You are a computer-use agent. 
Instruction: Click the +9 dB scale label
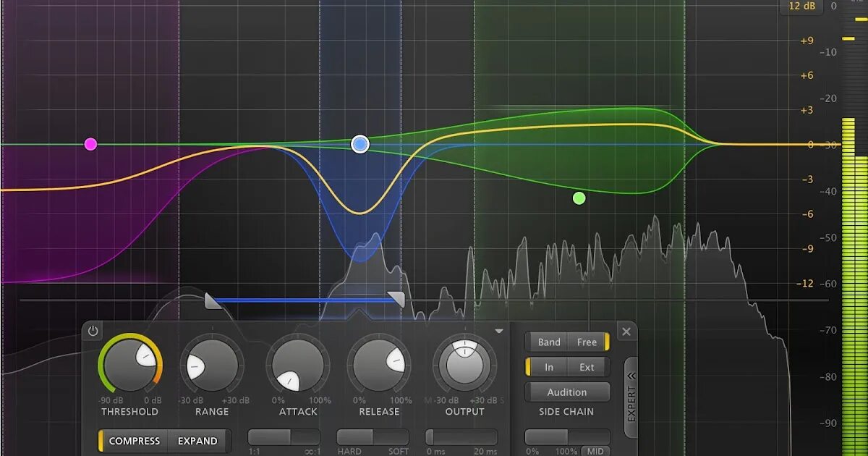click(x=807, y=41)
